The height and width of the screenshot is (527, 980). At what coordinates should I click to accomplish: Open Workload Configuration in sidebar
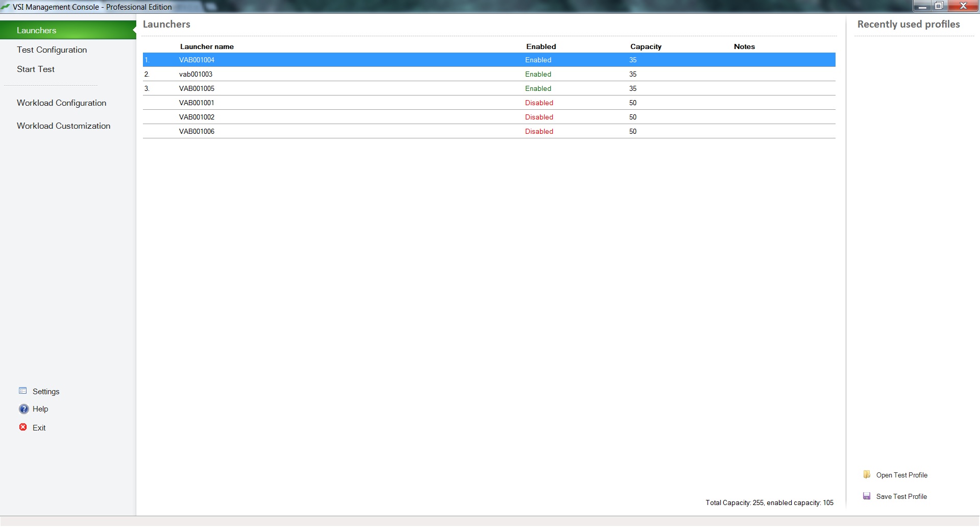pos(61,103)
